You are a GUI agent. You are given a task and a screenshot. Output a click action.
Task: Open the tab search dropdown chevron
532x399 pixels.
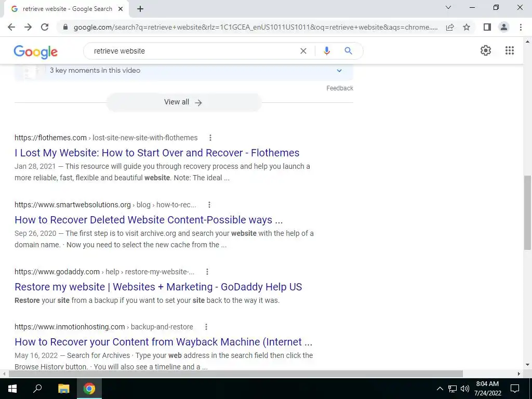(x=448, y=7)
